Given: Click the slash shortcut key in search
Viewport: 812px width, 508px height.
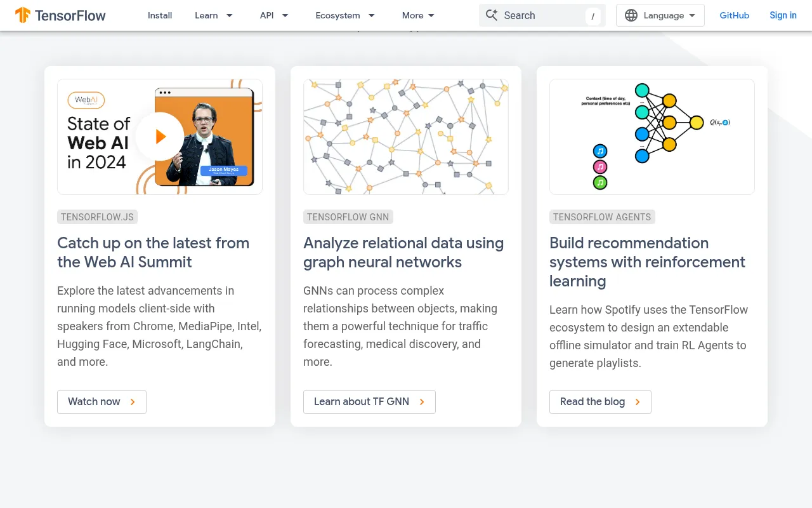Looking at the screenshot, I should pos(593,17).
